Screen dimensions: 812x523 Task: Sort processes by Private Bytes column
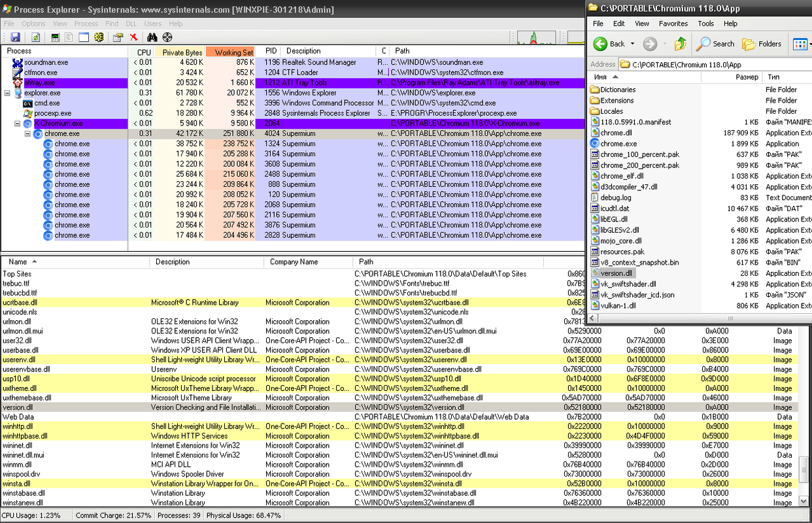180,52
